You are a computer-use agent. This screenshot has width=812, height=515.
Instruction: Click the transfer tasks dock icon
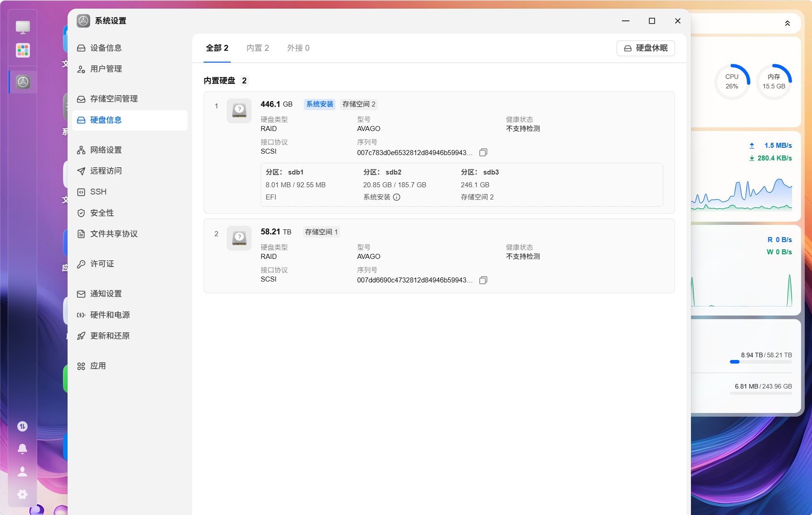point(22,426)
